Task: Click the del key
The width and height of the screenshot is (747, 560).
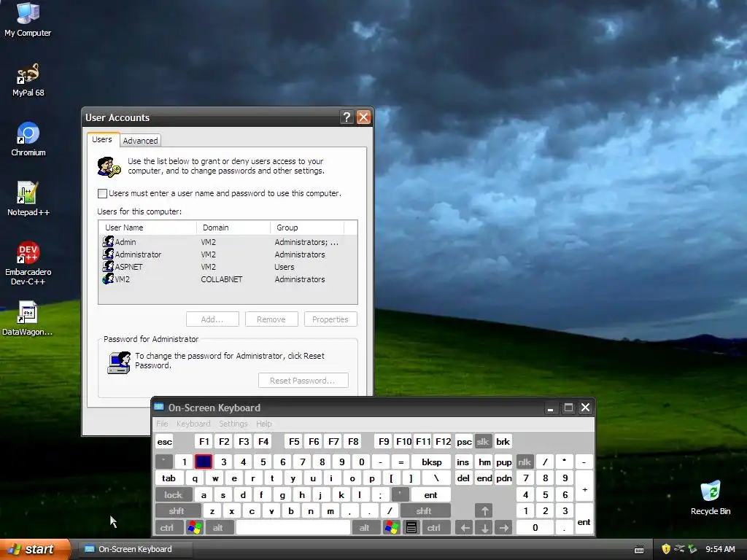Action: pyautogui.click(x=463, y=478)
